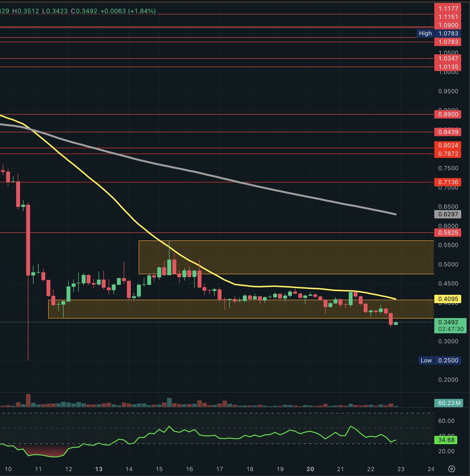The width and height of the screenshot is (470, 476).
Task: Click the 60.00 RSI scale label
Action: pos(447,421)
